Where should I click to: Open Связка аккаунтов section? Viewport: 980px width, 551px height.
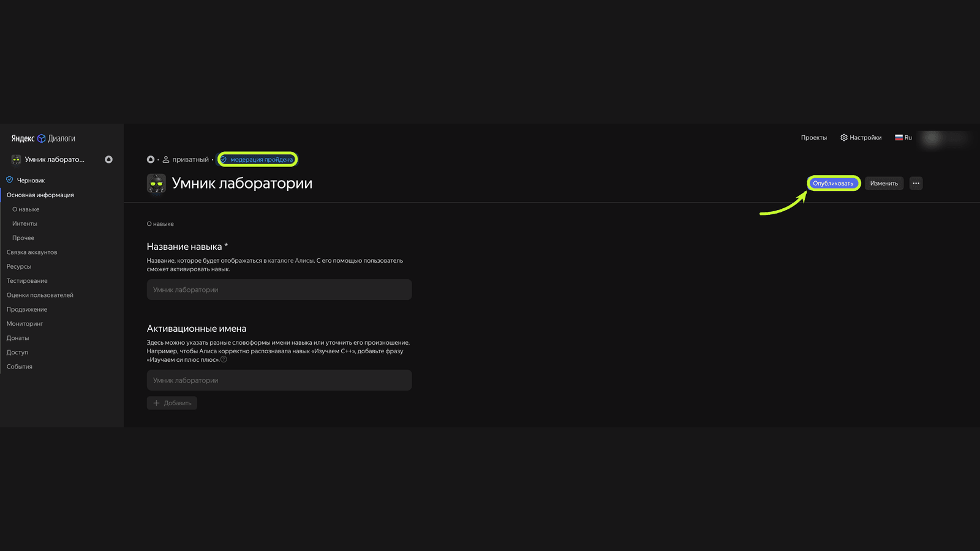pos(32,252)
